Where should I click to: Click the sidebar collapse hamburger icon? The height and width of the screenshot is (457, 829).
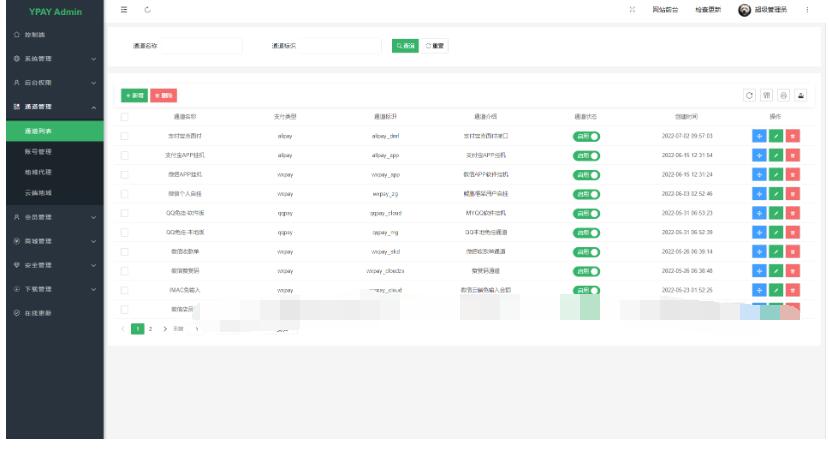(124, 10)
